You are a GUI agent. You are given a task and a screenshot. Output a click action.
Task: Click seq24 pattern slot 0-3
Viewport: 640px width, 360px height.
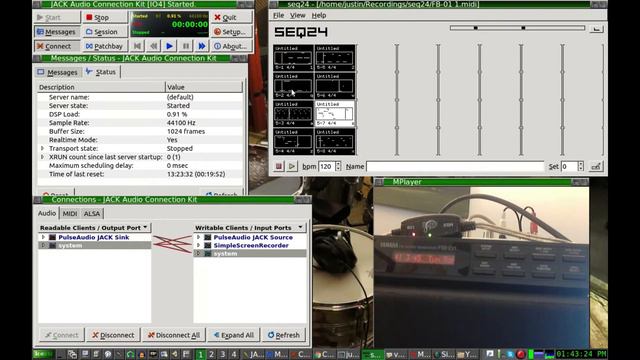pyautogui.click(x=293, y=113)
